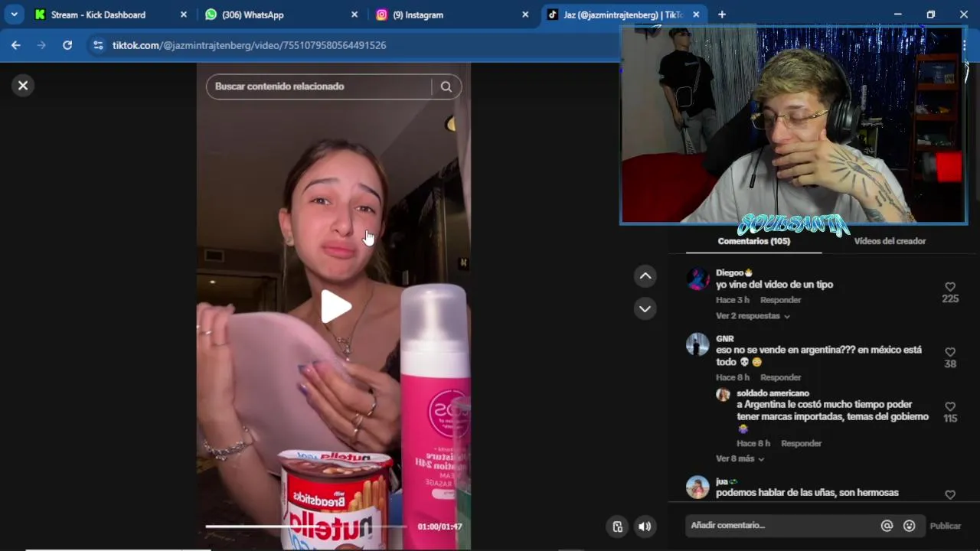Click the Kick favicon on first tab
980x551 pixels.
pos(41,15)
